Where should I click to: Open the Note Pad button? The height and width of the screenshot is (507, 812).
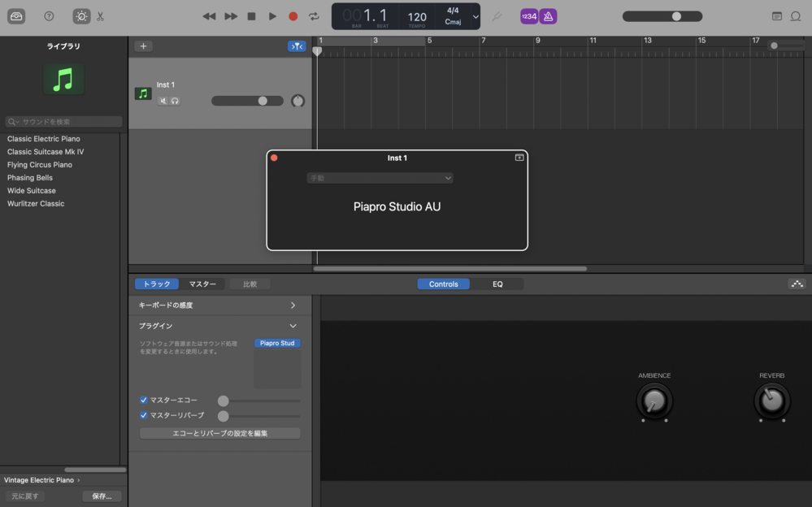777,16
